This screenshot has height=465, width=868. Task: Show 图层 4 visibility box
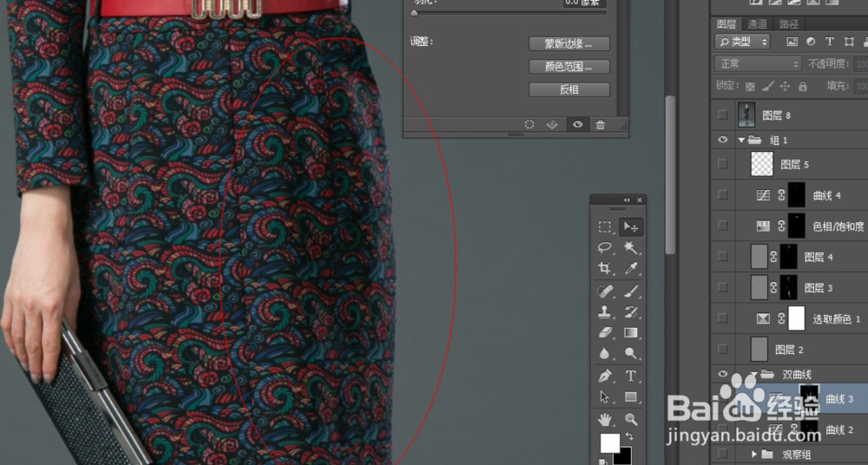(722, 256)
